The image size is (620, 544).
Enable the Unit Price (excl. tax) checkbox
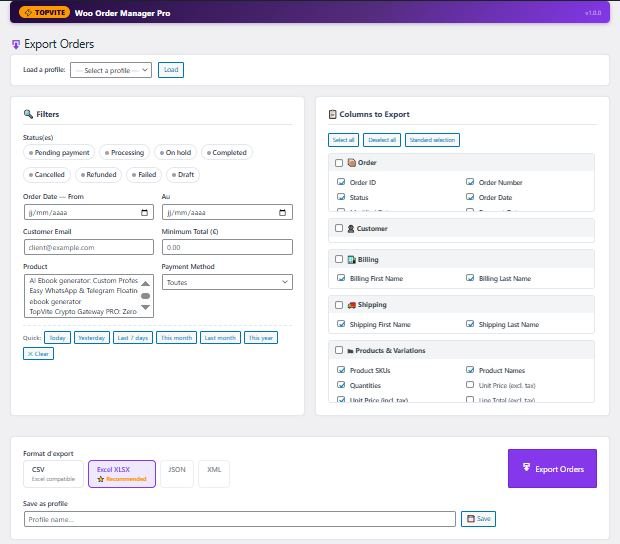point(470,384)
